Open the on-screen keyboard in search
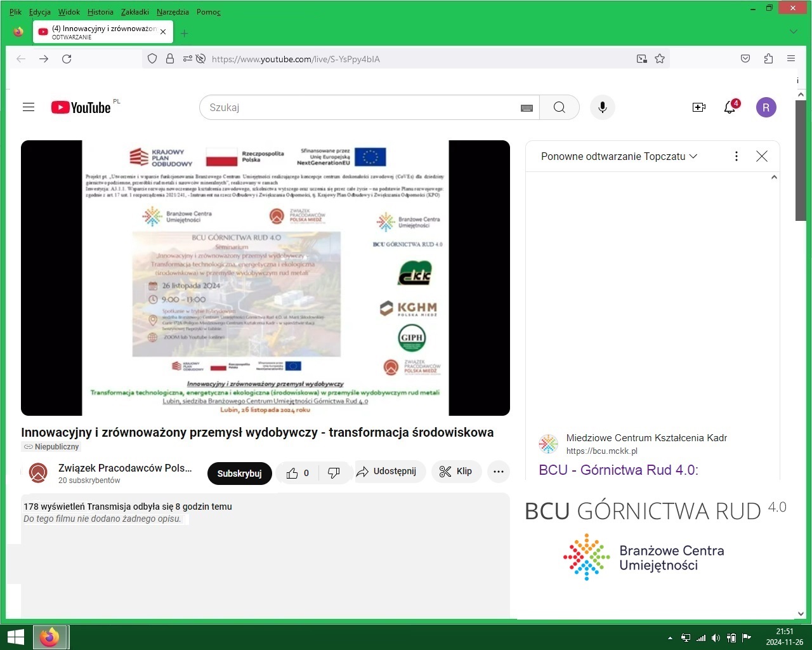Screen dimensions: 812x650 coord(527,108)
